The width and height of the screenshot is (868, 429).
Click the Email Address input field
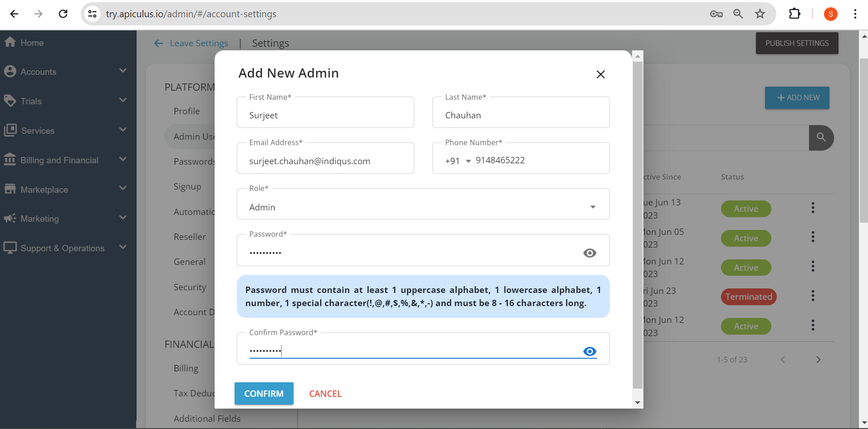[325, 161]
